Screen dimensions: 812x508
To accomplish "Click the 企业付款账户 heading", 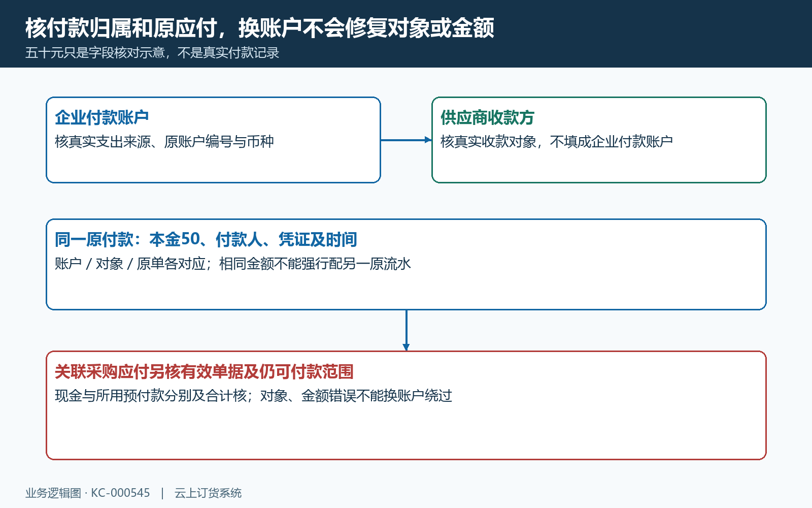I will coord(102,117).
